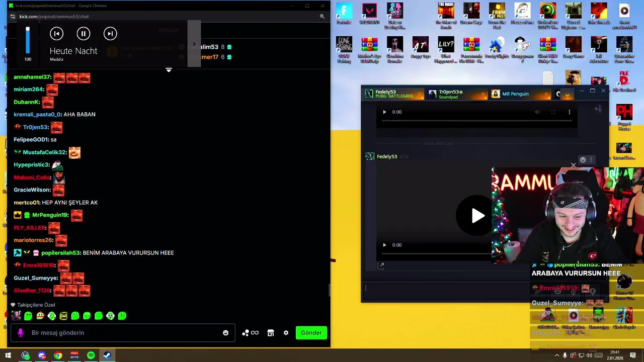Open Steam from taskbar
This screenshot has height=362, width=644.
coord(107,355)
